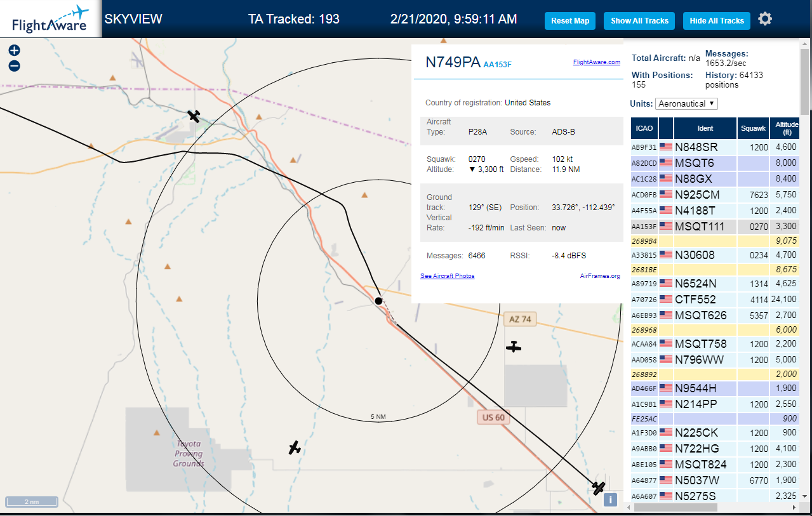
Task: Click the 2 nm map scale bar
Action: click(x=32, y=501)
